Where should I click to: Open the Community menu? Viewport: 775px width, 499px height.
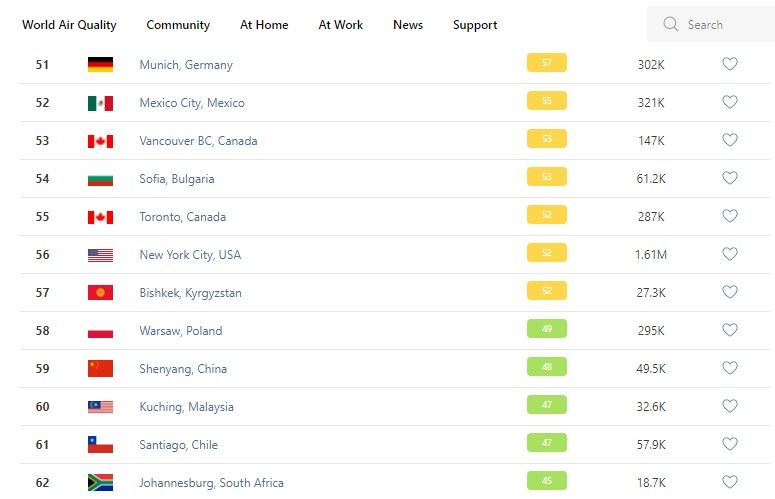(x=178, y=25)
